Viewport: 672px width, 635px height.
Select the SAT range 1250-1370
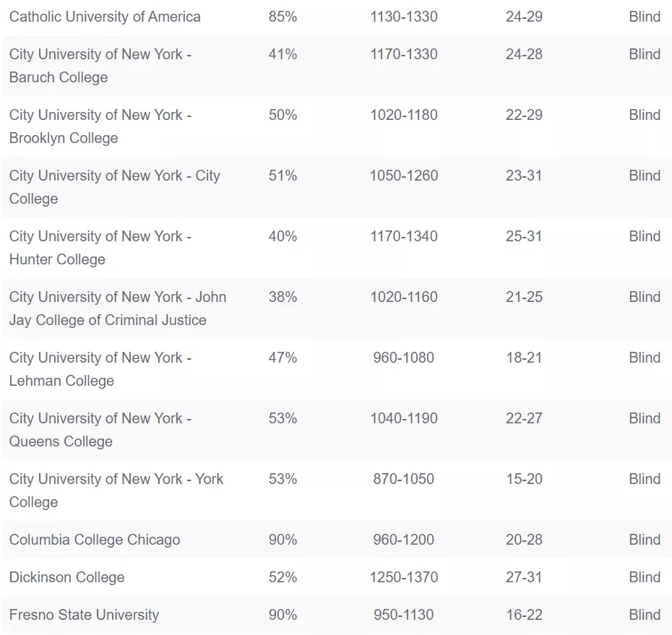click(404, 577)
